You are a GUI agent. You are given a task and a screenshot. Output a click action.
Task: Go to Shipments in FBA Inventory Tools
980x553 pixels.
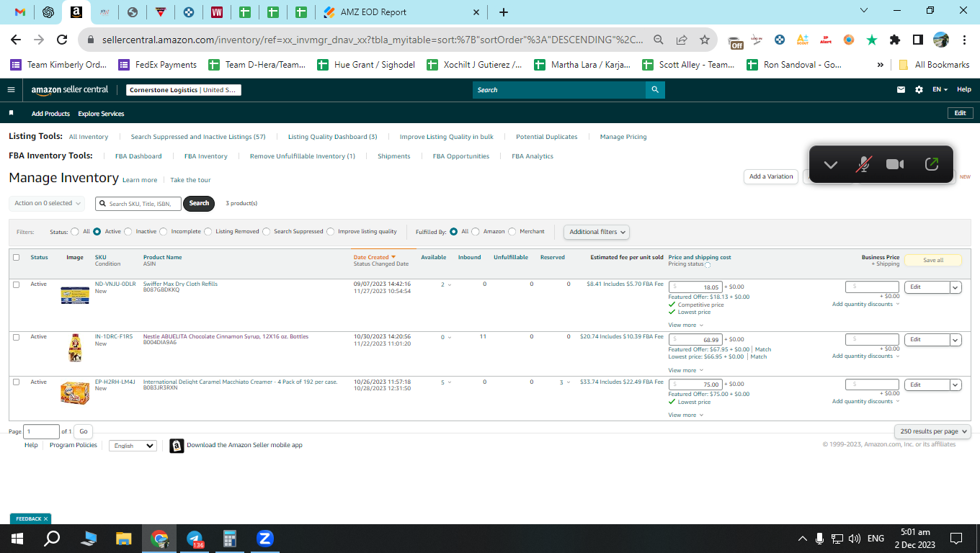394,156
